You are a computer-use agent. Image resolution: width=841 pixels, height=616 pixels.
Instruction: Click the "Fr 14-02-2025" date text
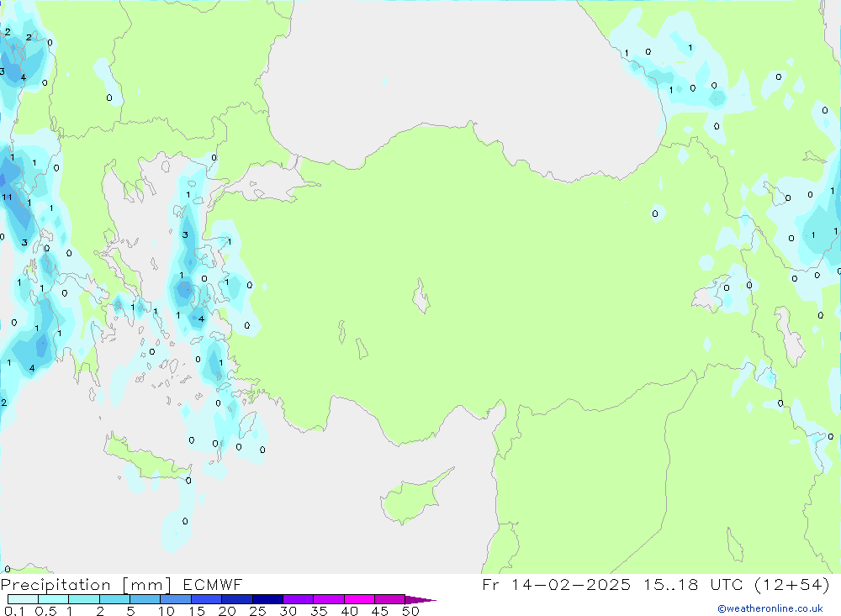pos(556,584)
